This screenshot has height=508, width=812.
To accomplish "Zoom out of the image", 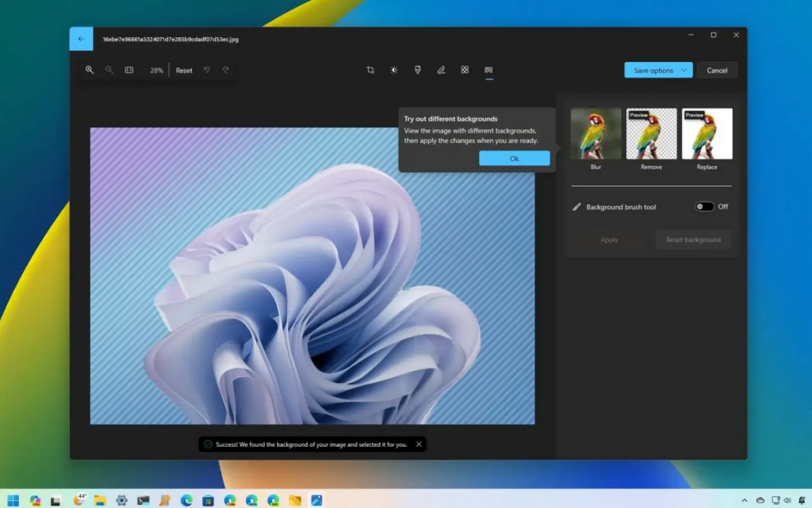I will pos(109,70).
